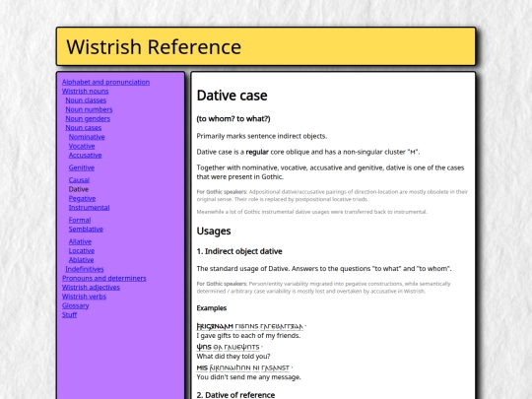The height and width of the screenshot is (399, 532).
Task: Open the Ablative case link
Action: click(82, 260)
